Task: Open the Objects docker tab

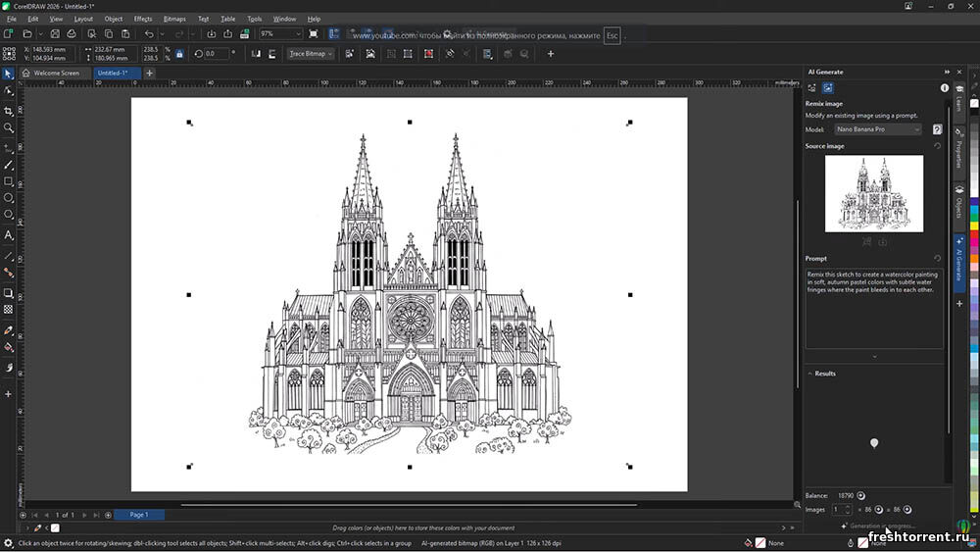Action: tap(959, 205)
